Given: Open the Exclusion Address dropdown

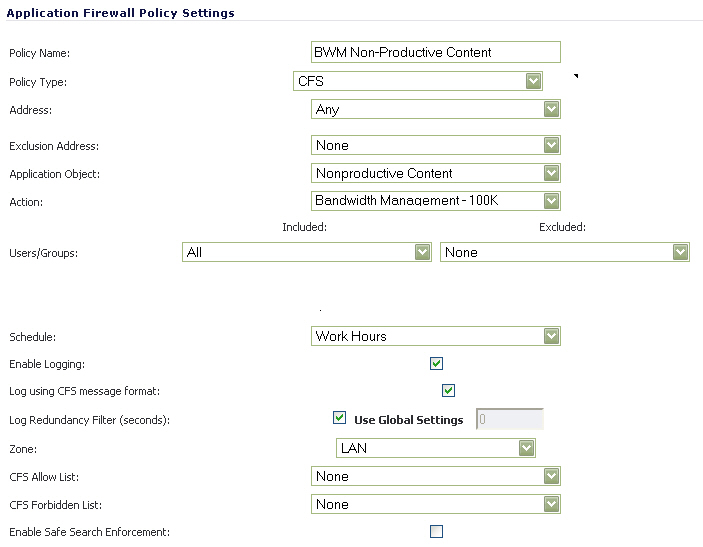Looking at the screenshot, I should tap(436, 145).
